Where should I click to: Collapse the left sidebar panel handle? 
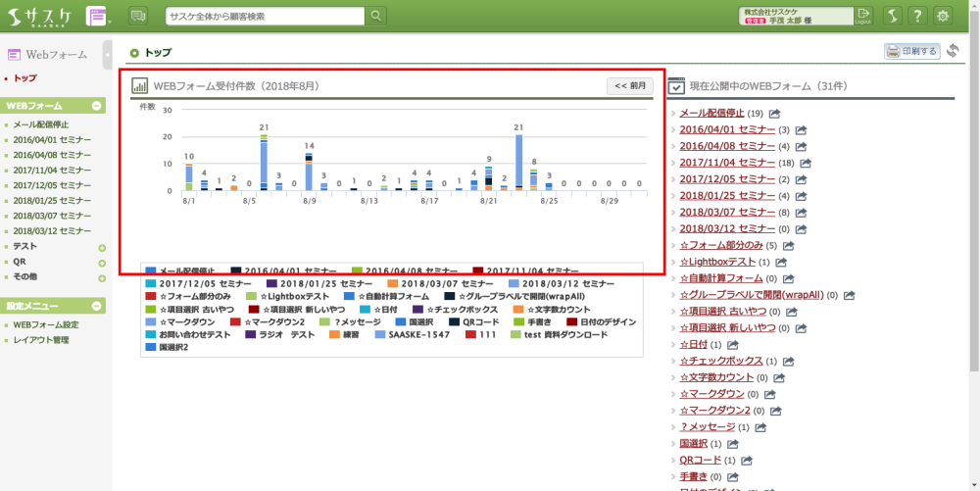coord(107,55)
